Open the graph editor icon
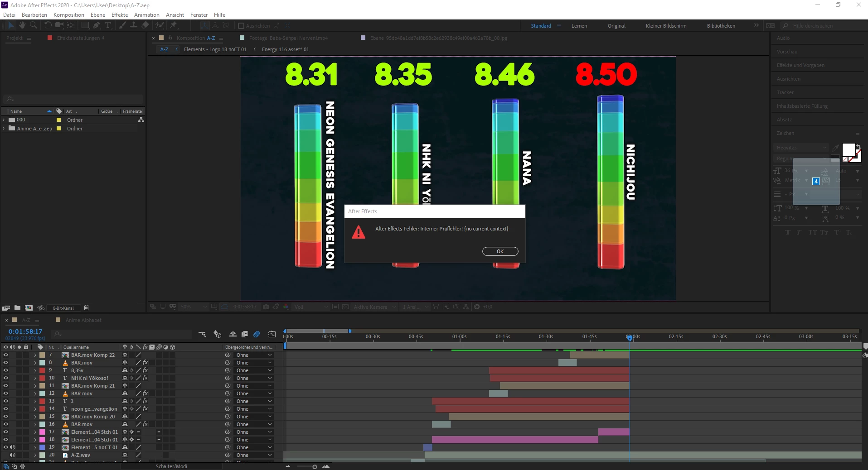This screenshot has width=868, height=470. (272, 334)
